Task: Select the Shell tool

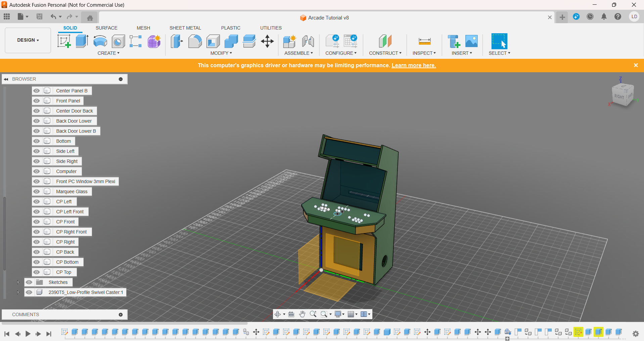Action: click(213, 41)
